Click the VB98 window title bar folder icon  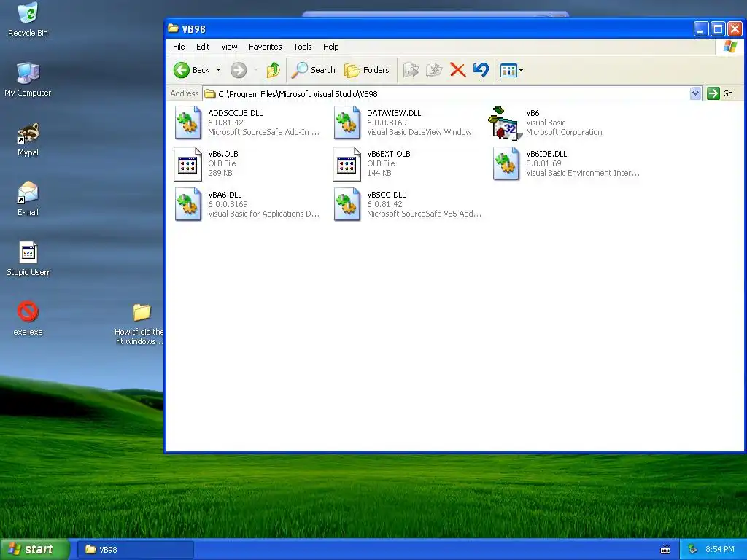pos(173,28)
